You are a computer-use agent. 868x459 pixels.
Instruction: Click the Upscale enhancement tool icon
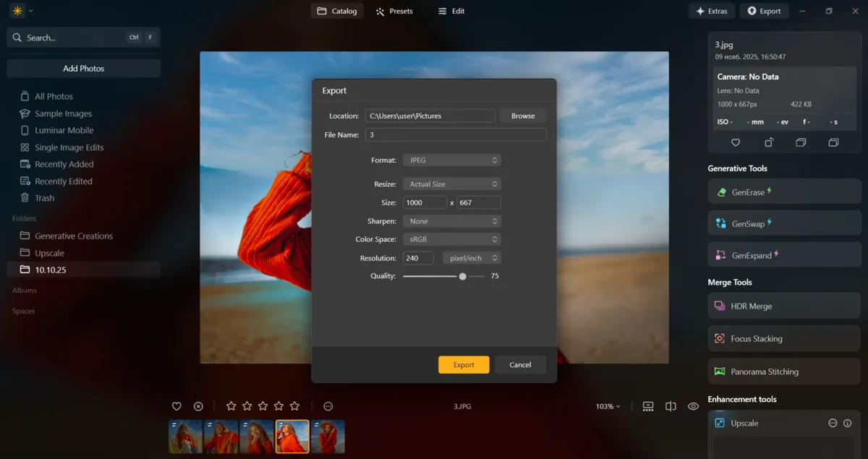click(x=720, y=423)
